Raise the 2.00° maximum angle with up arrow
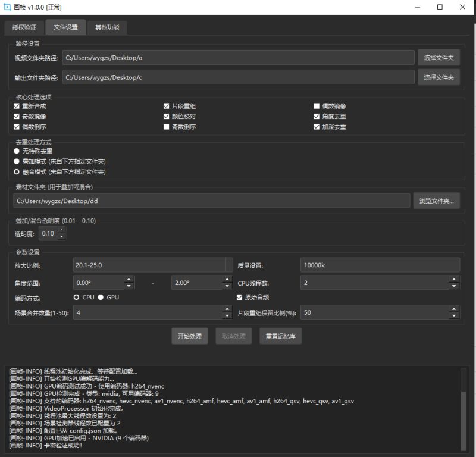This screenshot has width=476, height=457. [227, 280]
